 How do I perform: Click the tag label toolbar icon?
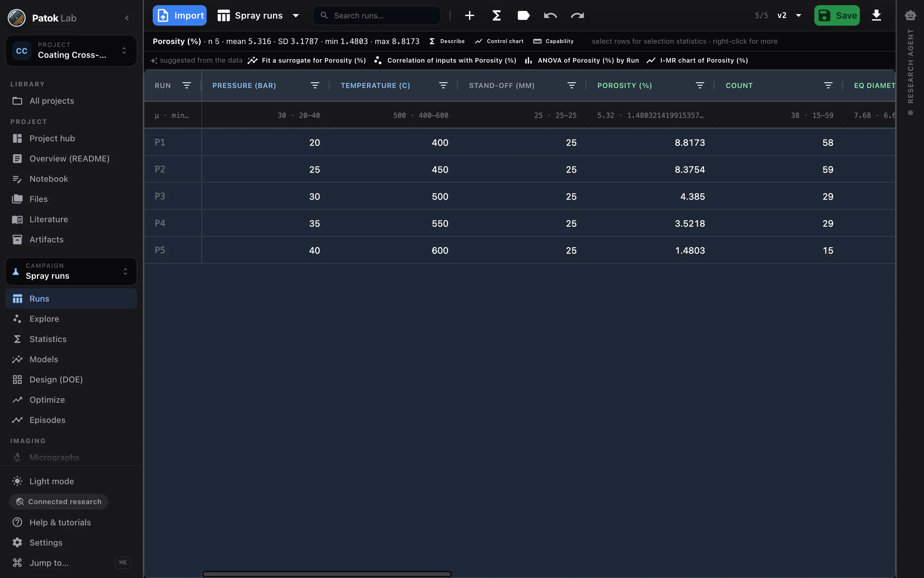coord(524,15)
